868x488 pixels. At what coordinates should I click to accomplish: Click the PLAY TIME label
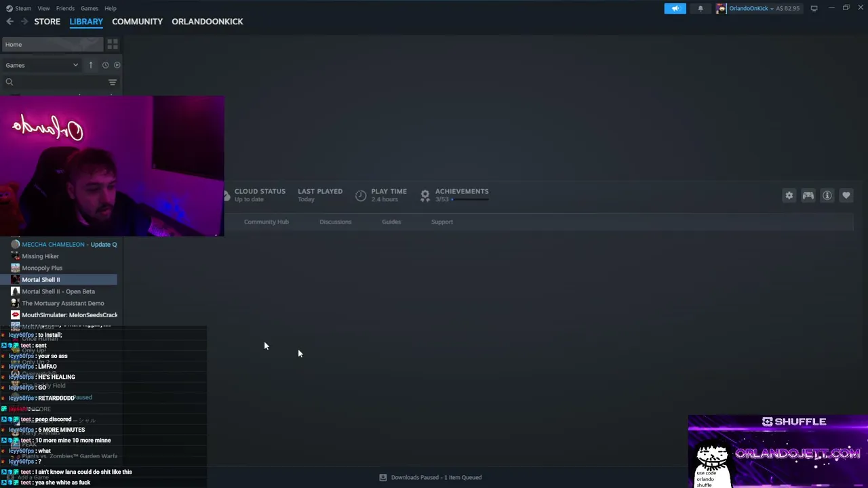click(x=389, y=191)
